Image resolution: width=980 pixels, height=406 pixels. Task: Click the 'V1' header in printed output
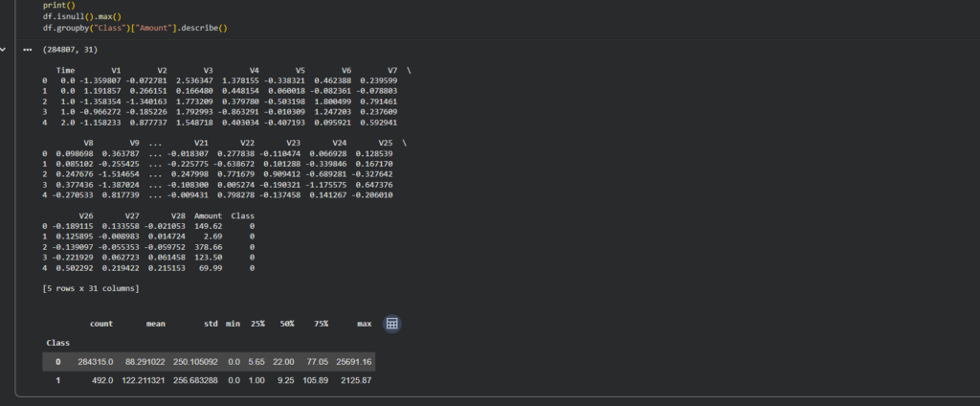pyautogui.click(x=116, y=70)
